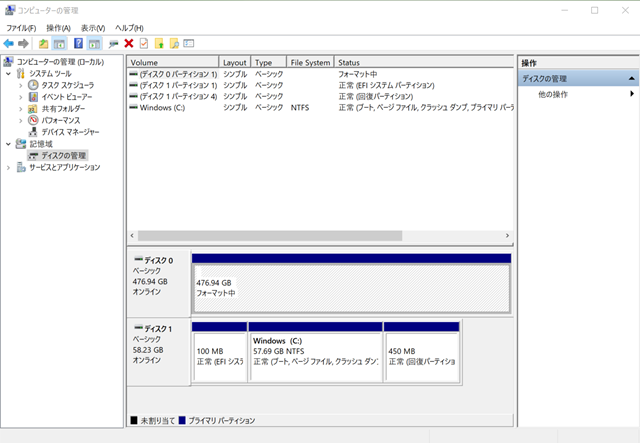Click the yellow page with green arrow icon
Viewport: 640px width, 443px height.
159,43
